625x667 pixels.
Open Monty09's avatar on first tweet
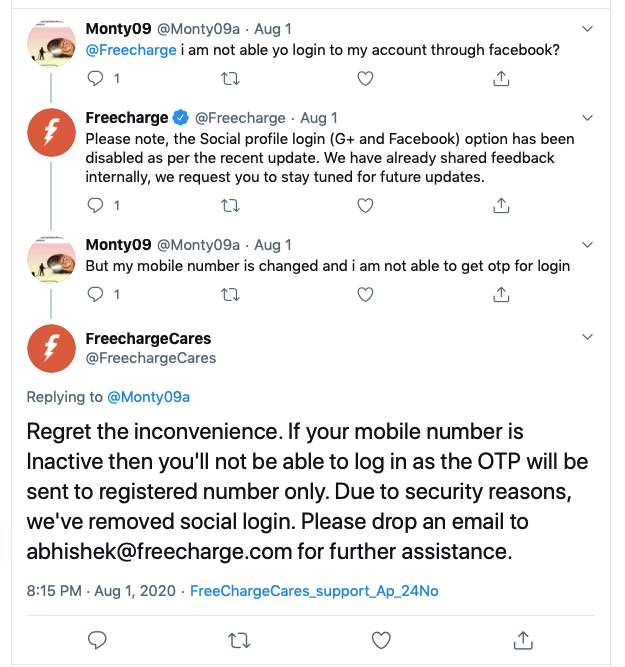tap(51, 44)
